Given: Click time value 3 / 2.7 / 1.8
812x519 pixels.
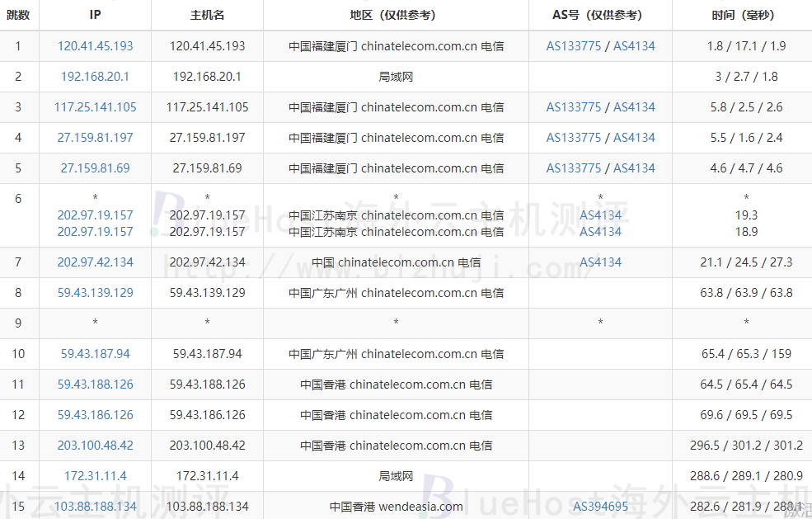Looking at the screenshot, I should [746, 77].
